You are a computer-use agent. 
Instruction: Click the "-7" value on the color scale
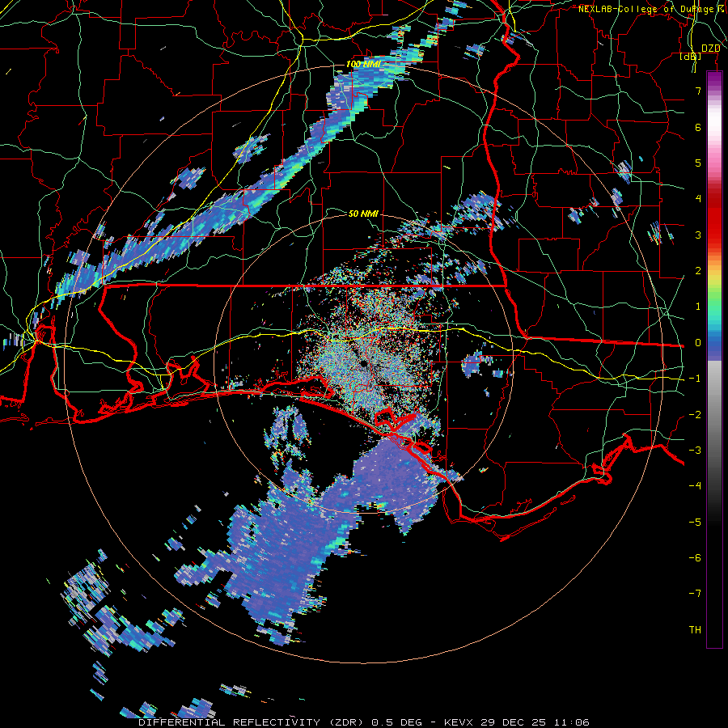point(695,594)
